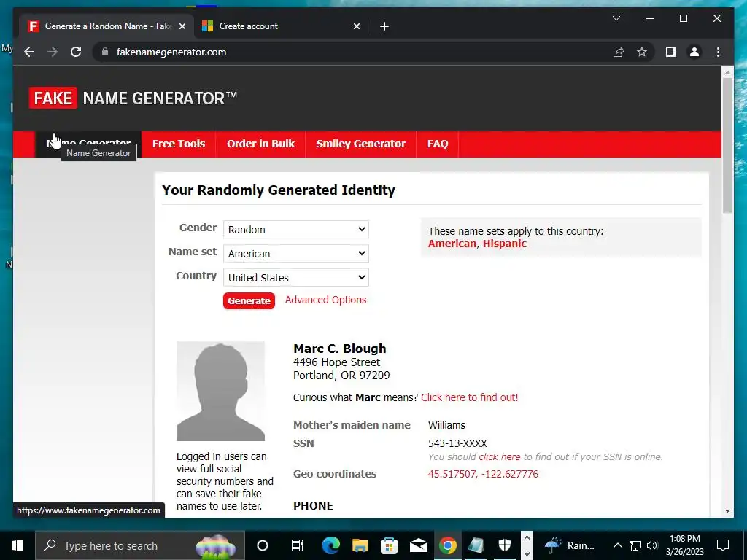The width and height of the screenshot is (747, 560).
Task: Open the Gender dropdown
Action: click(296, 230)
